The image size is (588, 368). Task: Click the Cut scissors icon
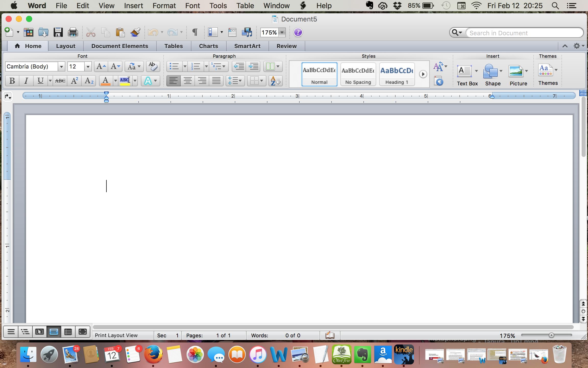click(x=91, y=32)
